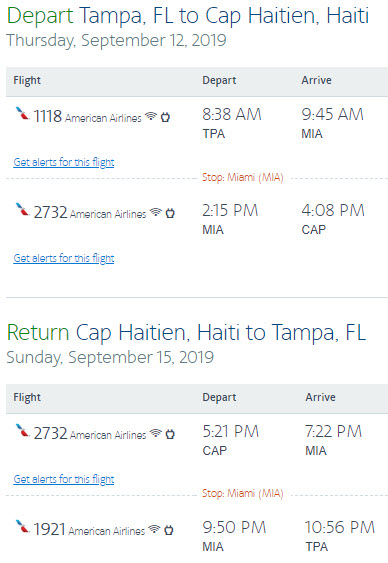Click outbound Stop: Miami (MIA) label
388x563 pixels.
click(x=243, y=177)
